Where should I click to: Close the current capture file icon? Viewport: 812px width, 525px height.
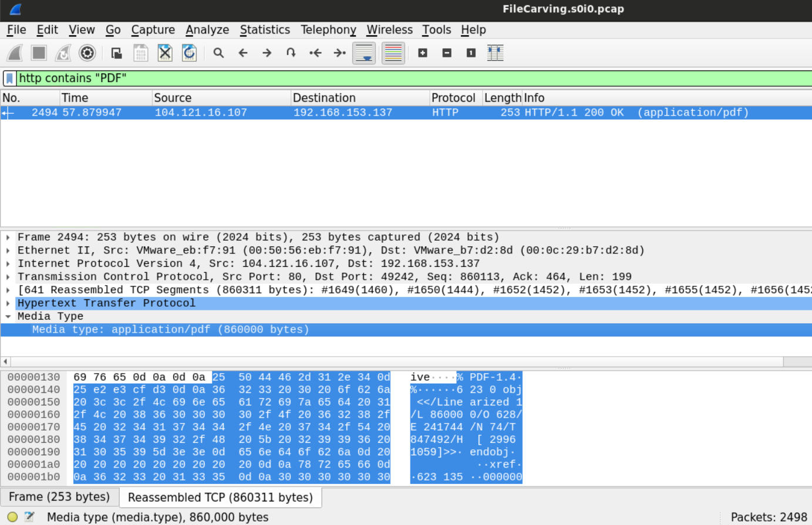pyautogui.click(x=165, y=53)
